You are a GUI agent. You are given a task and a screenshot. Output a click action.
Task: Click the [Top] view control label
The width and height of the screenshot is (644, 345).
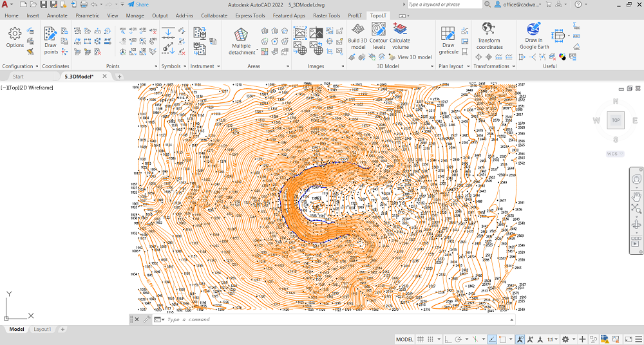click(13, 88)
